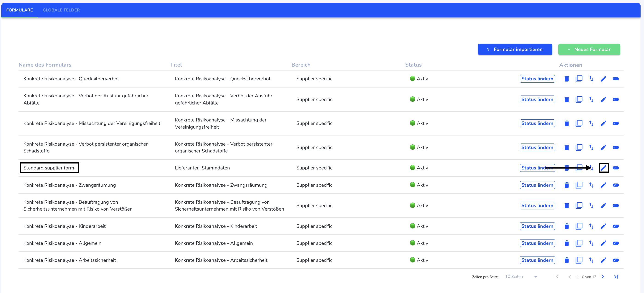644x293 pixels.
Task: Click Aktiv status in Kinderarbeit row
Action: pyautogui.click(x=419, y=226)
